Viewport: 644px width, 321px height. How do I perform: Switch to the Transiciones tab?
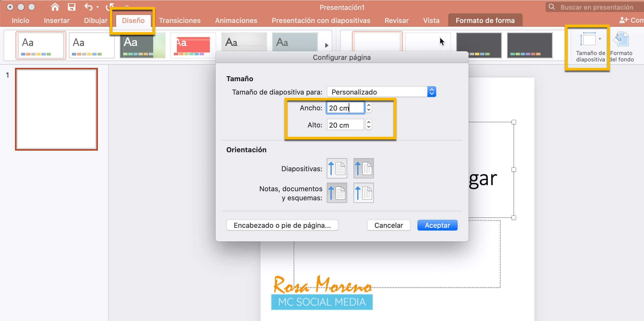point(180,21)
